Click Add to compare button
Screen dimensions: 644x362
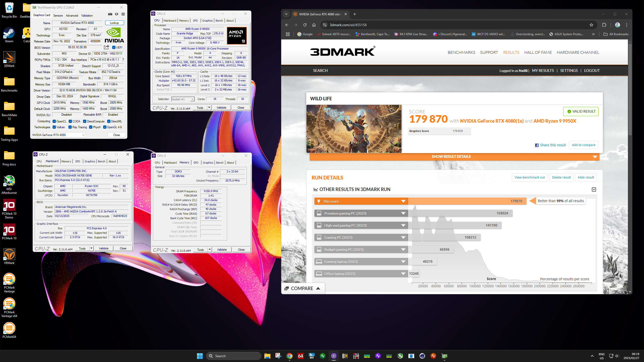(x=583, y=145)
